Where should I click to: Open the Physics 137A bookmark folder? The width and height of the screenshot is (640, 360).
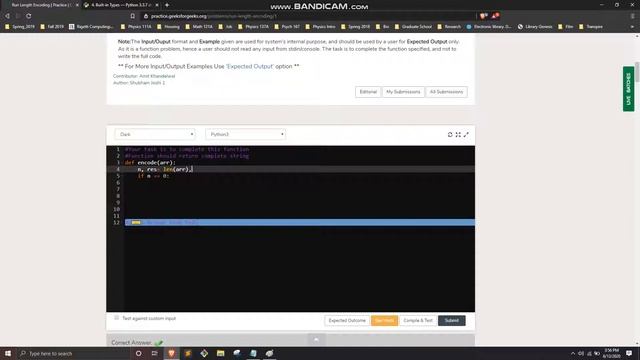click(253, 27)
